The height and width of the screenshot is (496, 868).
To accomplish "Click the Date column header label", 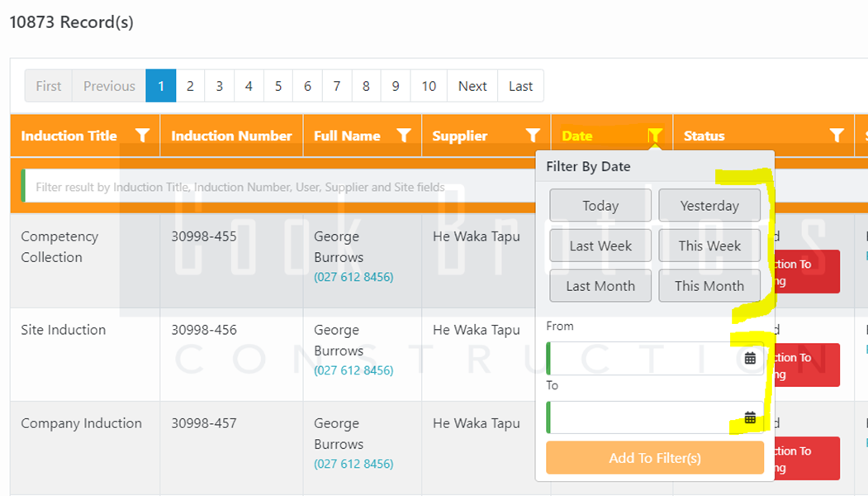I will pyautogui.click(x=576, y=136).
